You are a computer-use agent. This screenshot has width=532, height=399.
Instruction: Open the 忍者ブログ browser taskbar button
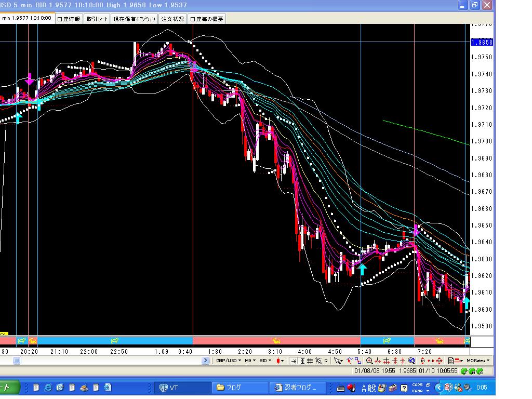(298, 388)
